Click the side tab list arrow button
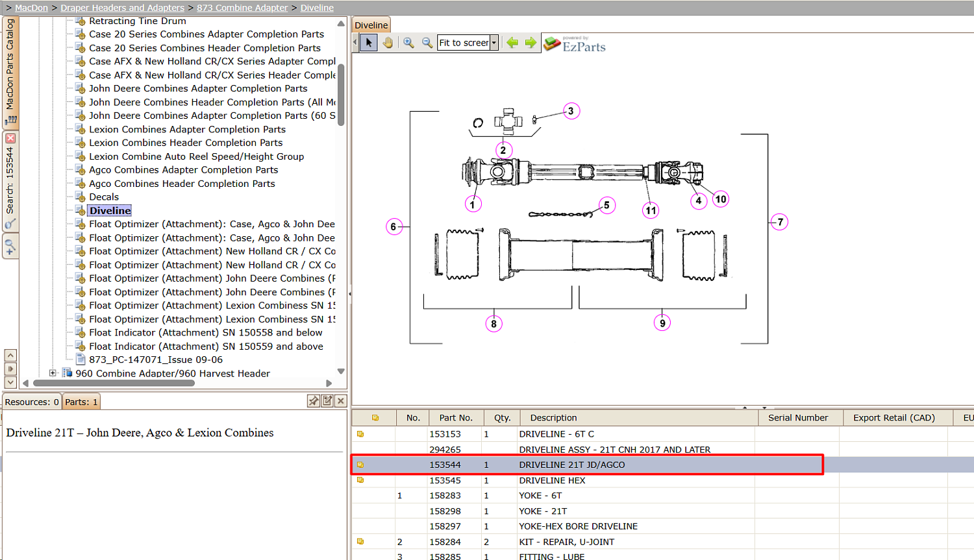This screenshot has width=974, height=560. [x=10, y=369]
